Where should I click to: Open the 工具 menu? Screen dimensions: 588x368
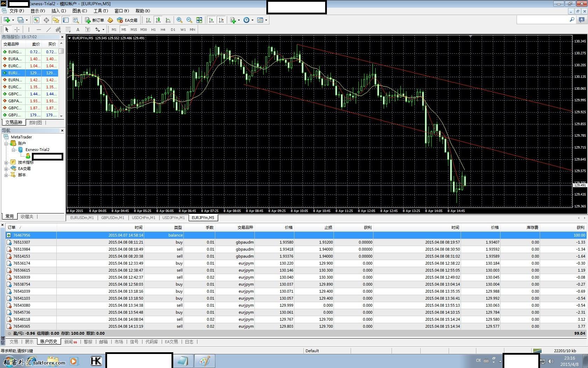100,11
